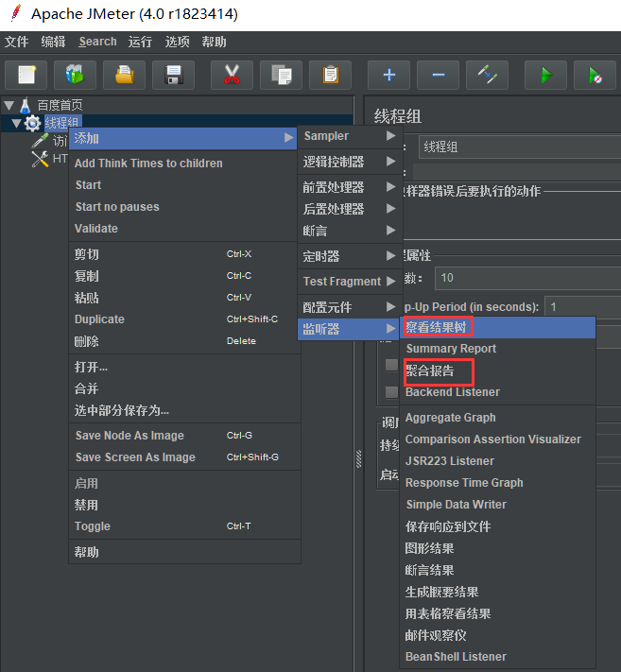
Task: Click the New test plan toolbar icon
Action: 26,75
